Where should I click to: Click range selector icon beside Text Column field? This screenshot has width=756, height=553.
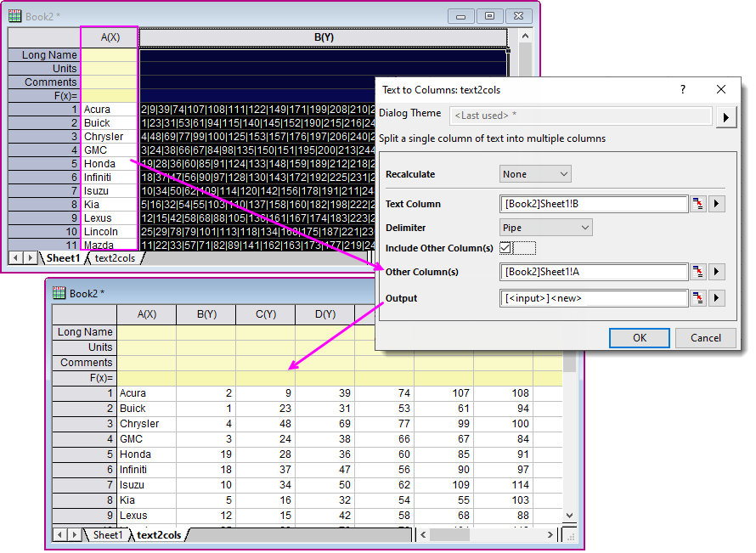[x=698, y=204]
